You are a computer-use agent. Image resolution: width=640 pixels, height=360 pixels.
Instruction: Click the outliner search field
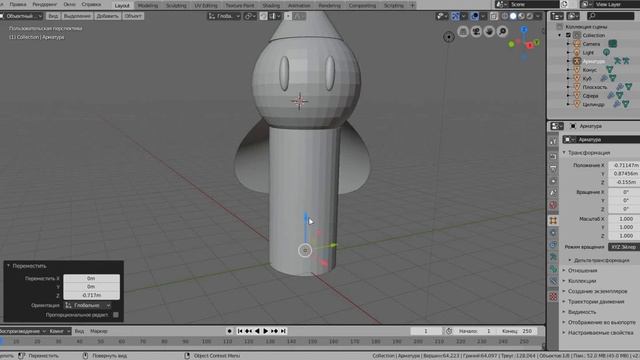click(610, 16)
